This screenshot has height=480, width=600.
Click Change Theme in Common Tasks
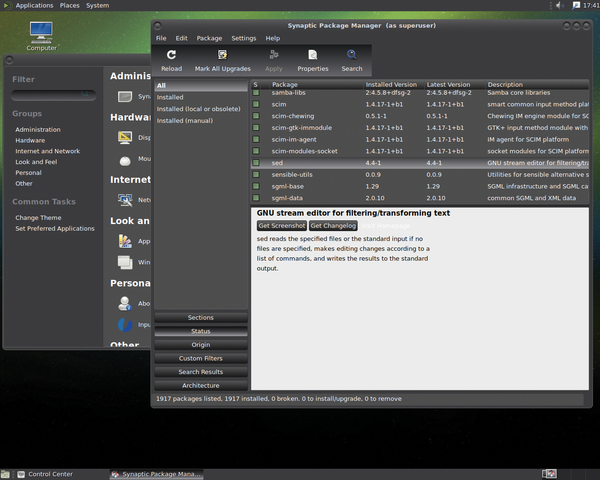tap(38, 217)
